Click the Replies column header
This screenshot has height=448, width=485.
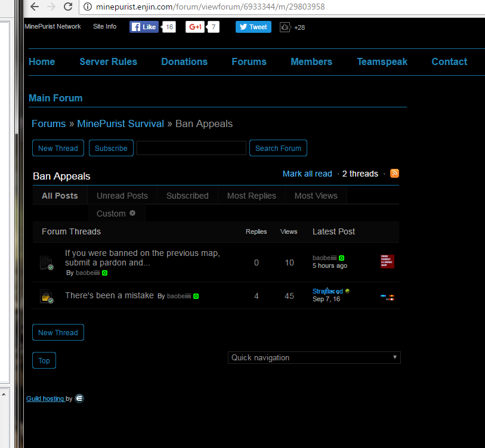[256, 231]
